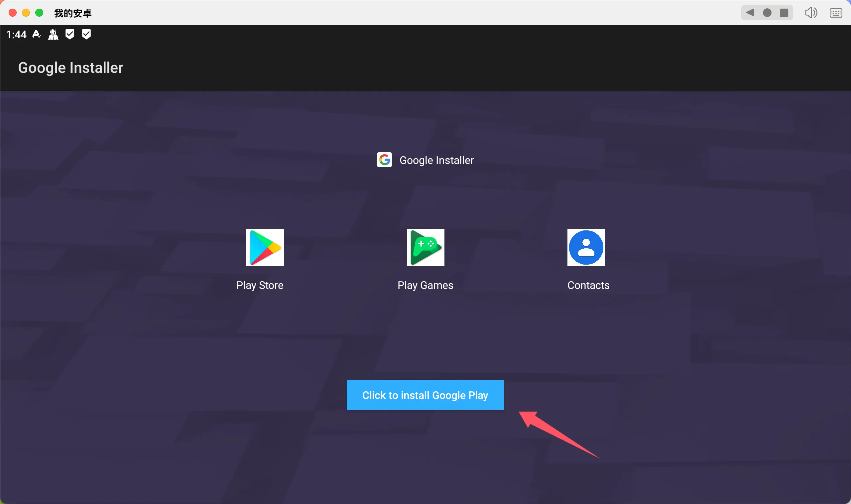
Task: Click the first shield checkmark status icon
Action: click(69, 34)
